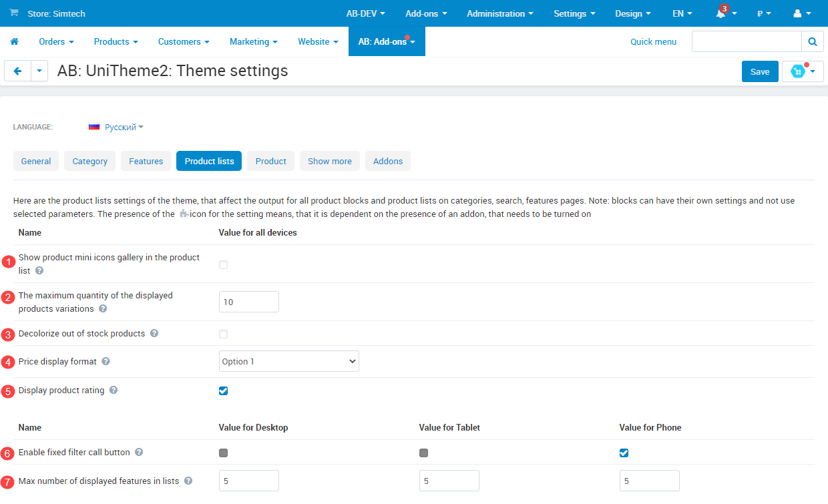
Task: Switch to the Features tab
Action: point(146,161)
